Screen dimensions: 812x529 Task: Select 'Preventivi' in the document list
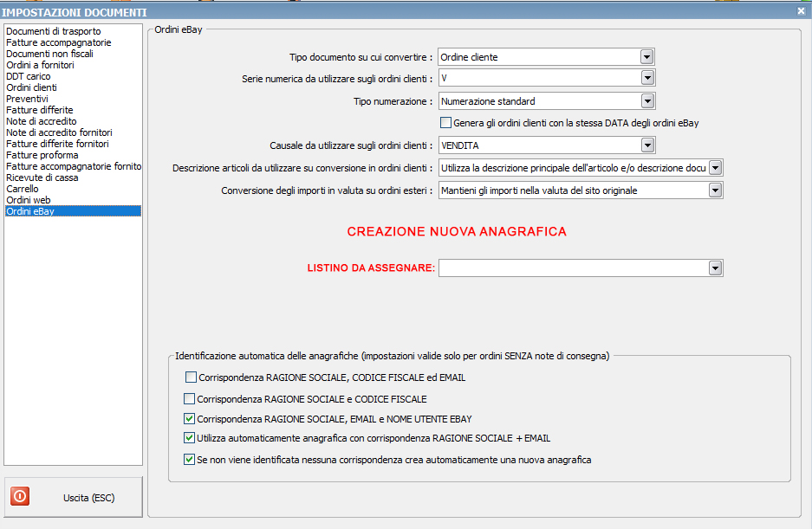pyautogui.click(x=73, y=99)
